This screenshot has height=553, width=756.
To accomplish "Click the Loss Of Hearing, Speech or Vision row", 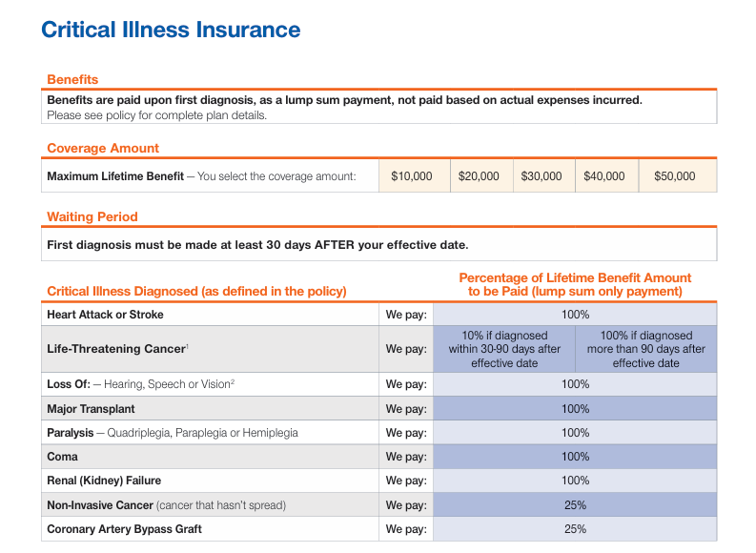I will (x=379, y=384).
